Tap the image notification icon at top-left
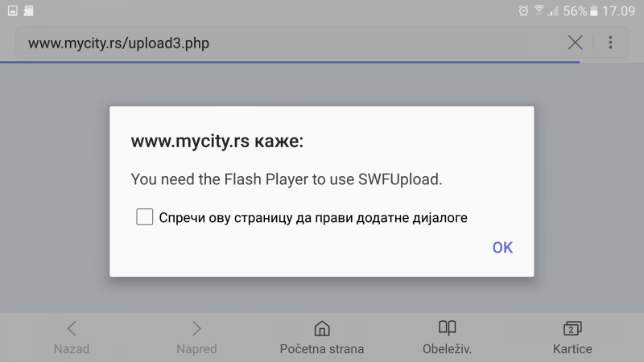 point(12,10)
